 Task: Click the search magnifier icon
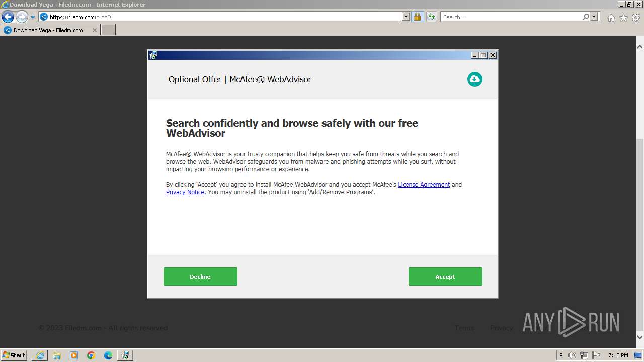[586, 17]
